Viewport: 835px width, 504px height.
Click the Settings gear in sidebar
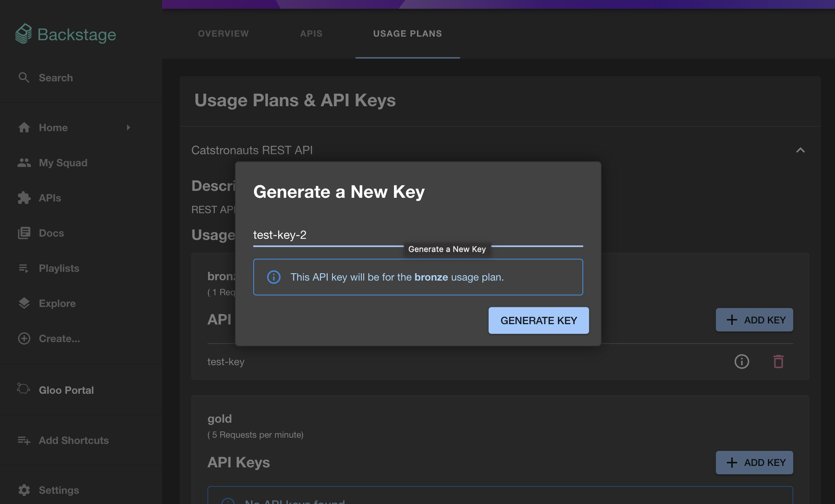click(24, 490)
